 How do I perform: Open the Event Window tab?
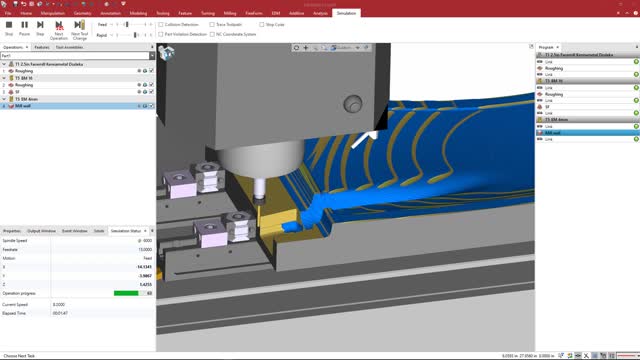(x=75, y=231)
